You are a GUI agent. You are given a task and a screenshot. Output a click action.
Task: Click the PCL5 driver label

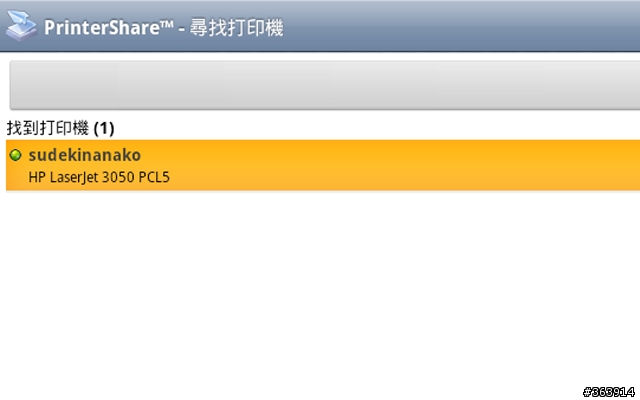click(x=154, y=177)
